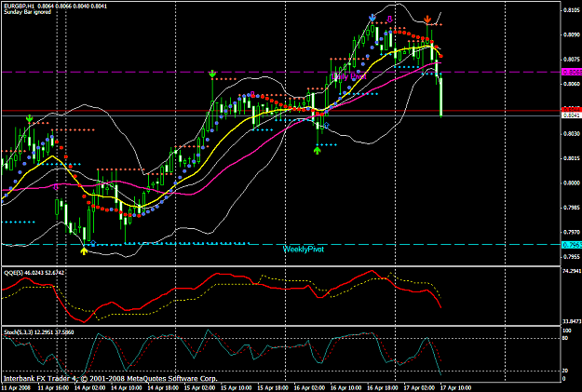582x392 pixels.
Task: Select the Stoch(5,3,3) indicator label
Action: (19, 331)
